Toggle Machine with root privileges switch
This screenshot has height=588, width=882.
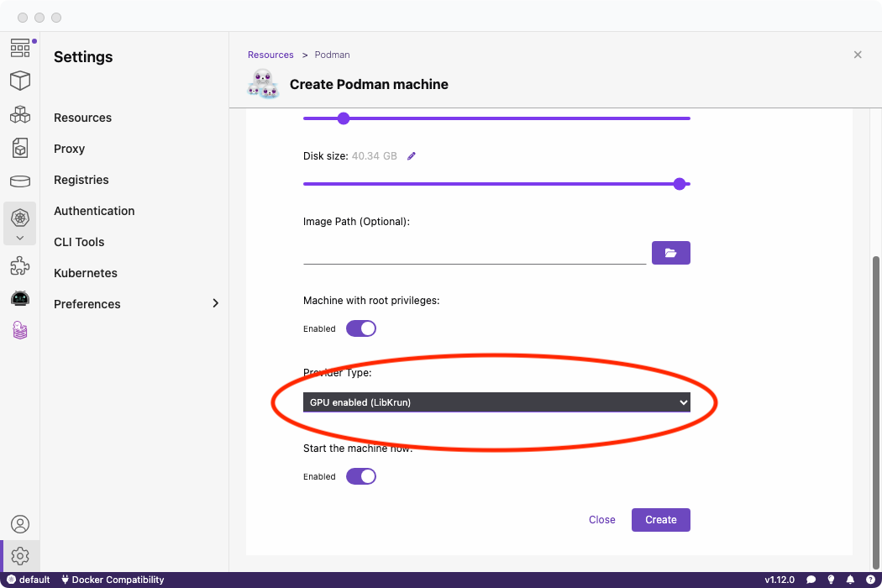point(360,328)
